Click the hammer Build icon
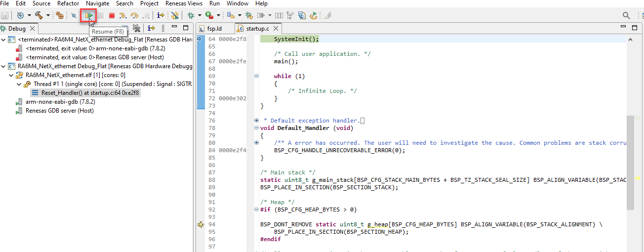This screenshot has height=252, width=644. 39,15
